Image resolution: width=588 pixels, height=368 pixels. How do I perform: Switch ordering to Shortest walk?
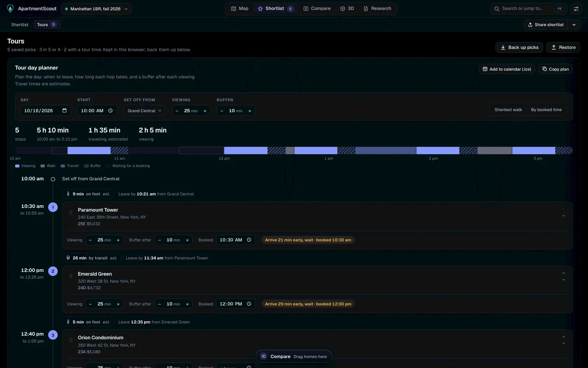(508, 110)
